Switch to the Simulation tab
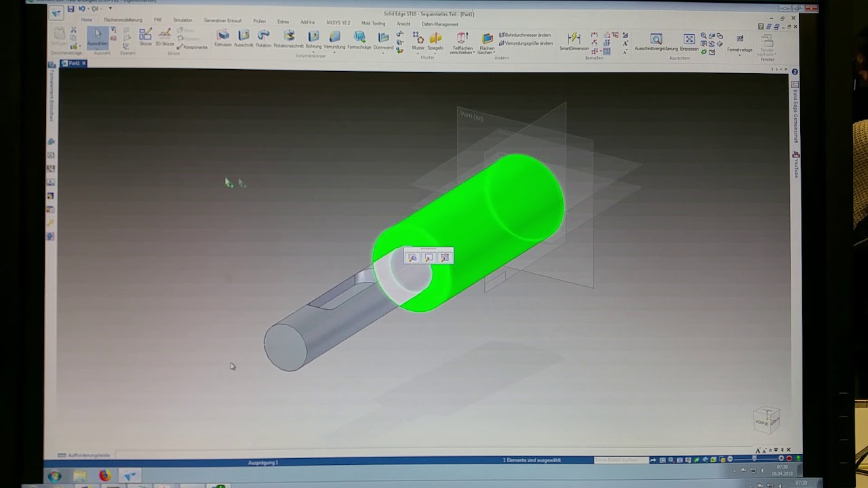868x488 pixels. [x=182, y=20]
